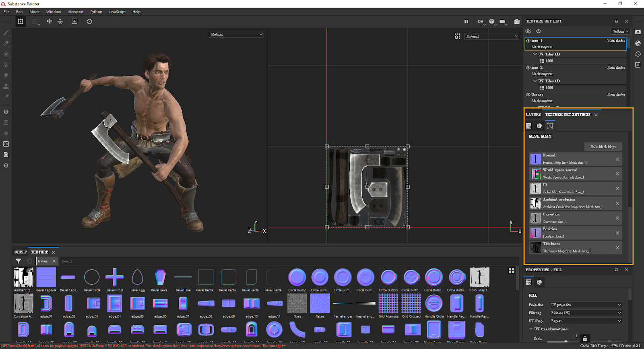Select the Polygon Fill tool

coord(6,64)
